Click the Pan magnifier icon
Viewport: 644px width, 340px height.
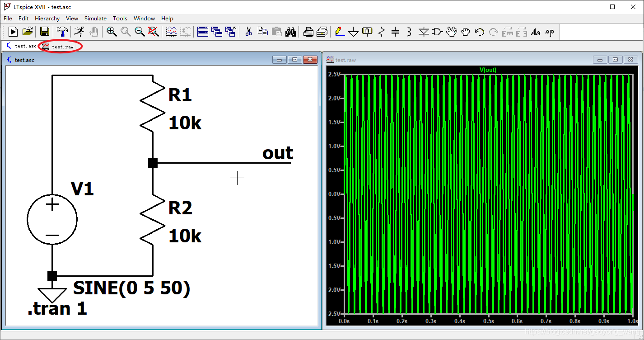(126, 32)
